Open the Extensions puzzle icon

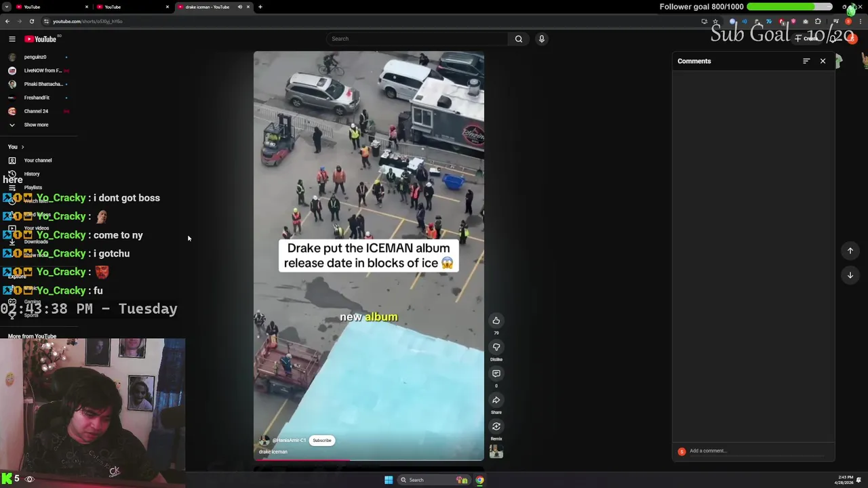point(818,22)
